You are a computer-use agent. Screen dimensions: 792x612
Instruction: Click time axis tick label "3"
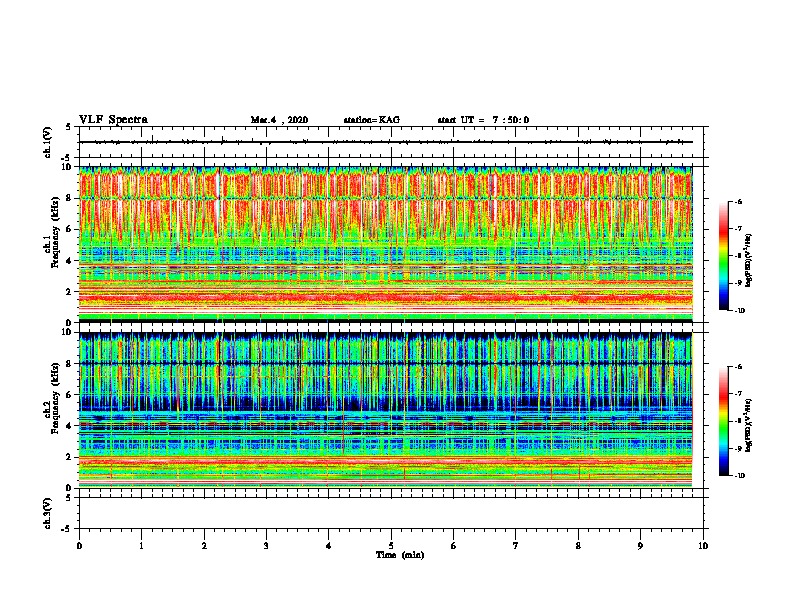(x=266, y=546)
